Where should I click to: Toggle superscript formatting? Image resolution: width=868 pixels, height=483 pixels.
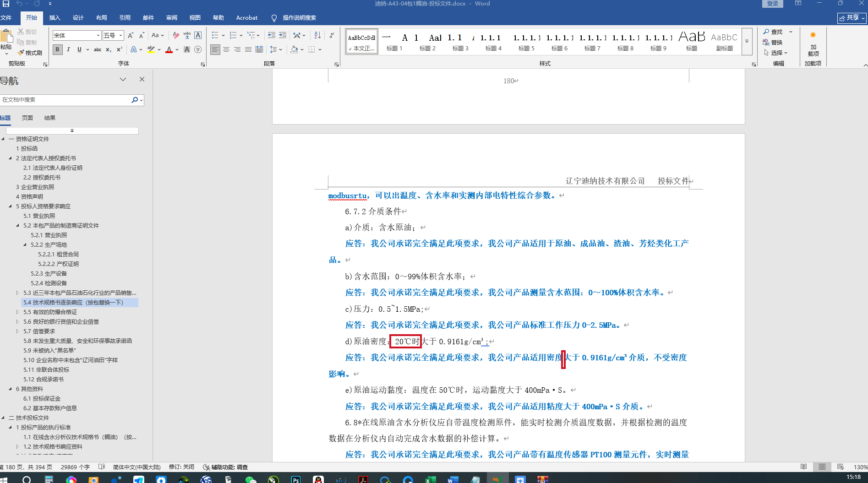click(x=120, y=49)
